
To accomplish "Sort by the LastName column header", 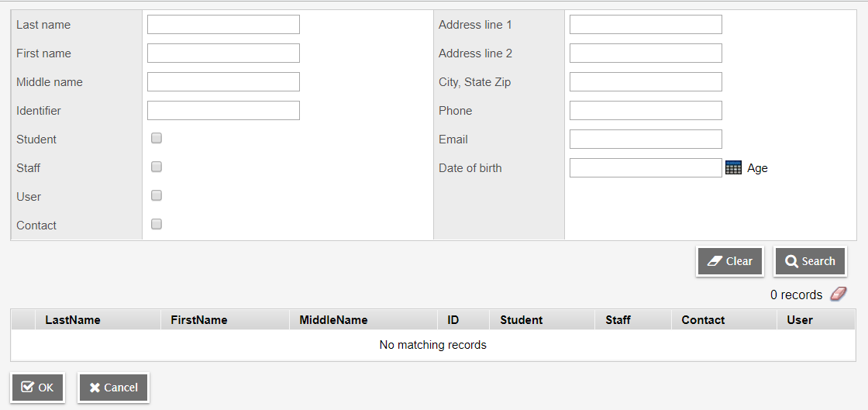I will [x=73, y=320].
